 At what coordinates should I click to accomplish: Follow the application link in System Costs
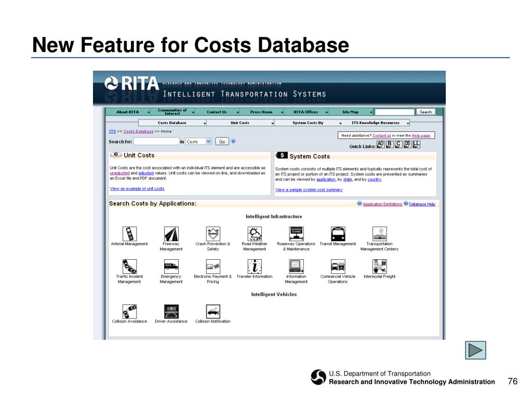(326, 179)
